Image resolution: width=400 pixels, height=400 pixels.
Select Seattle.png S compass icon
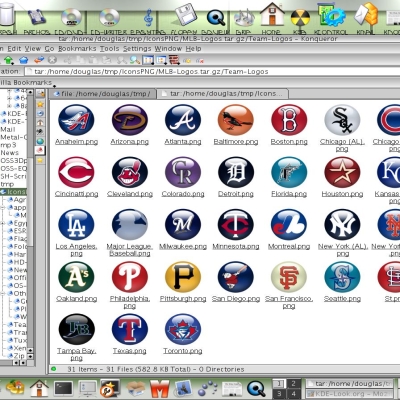342,277
